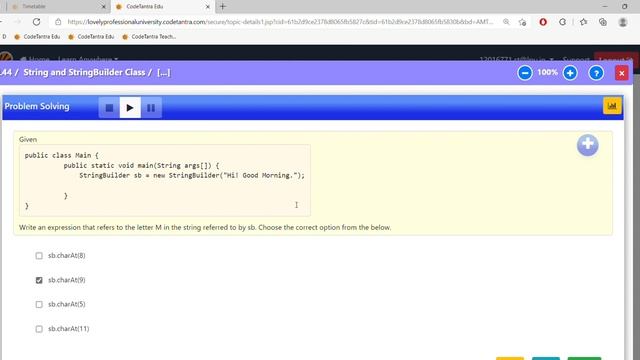Click the 'Given' label
This screenshot has width=640, height=360.
[x=28, y=140]
